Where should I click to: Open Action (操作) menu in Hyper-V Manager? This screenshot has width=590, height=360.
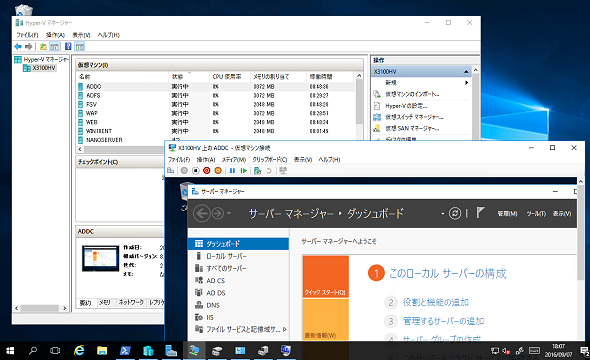point(55,35)
